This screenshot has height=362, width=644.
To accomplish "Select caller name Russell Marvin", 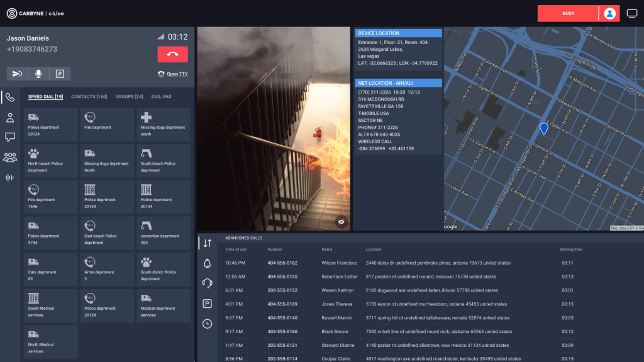I will click(337, 318).
